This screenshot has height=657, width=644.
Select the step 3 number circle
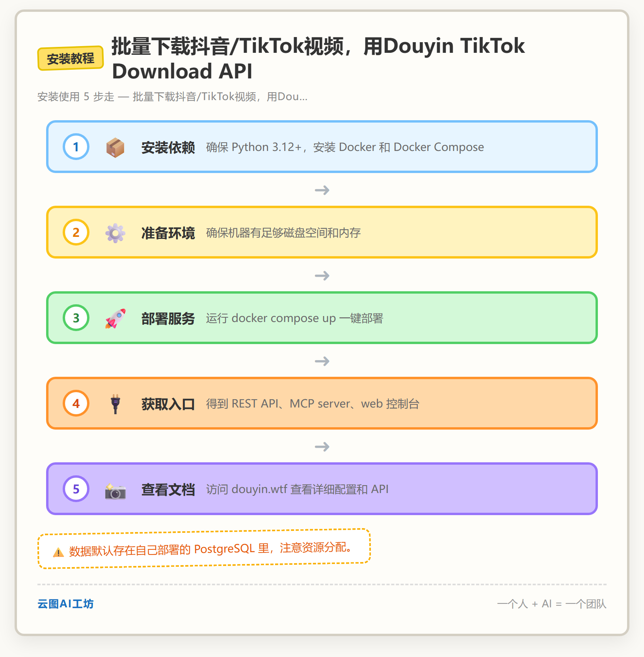click(76, 318)
